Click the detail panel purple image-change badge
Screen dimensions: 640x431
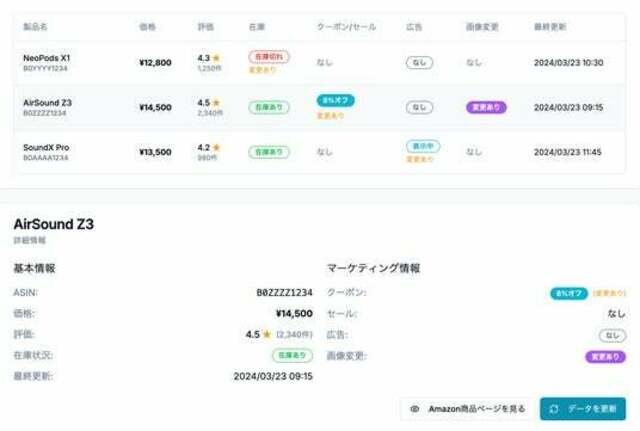pyautogui.click(x=605, y=357)
